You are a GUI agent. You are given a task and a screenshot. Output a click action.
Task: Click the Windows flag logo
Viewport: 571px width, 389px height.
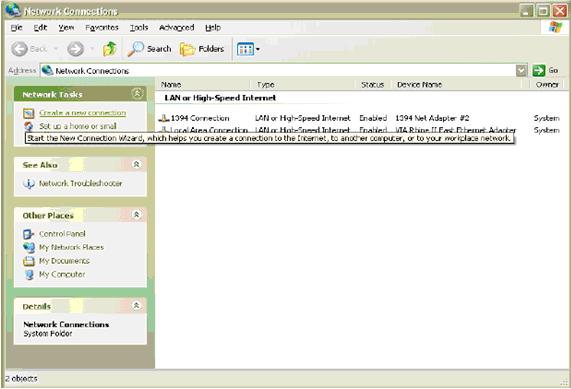point(555,27)
